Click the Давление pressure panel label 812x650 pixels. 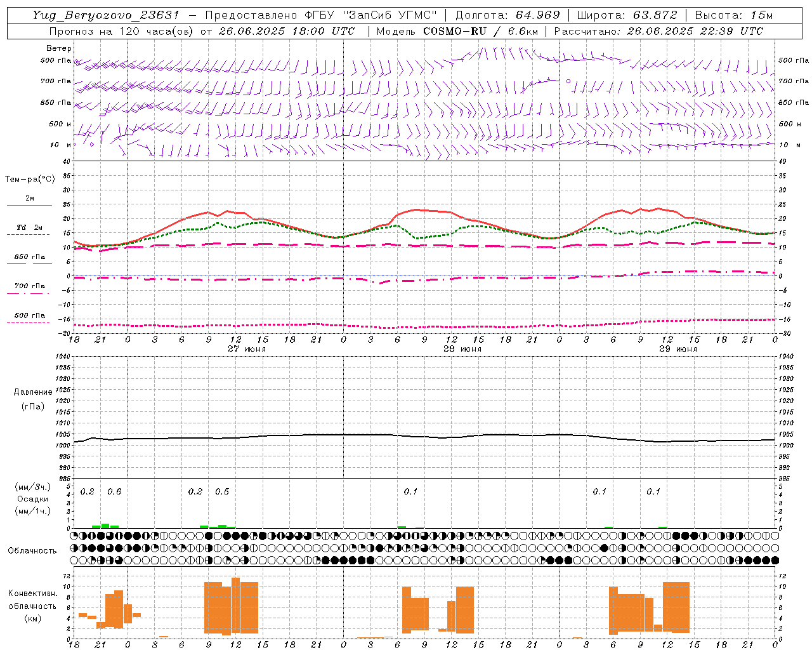33,392
